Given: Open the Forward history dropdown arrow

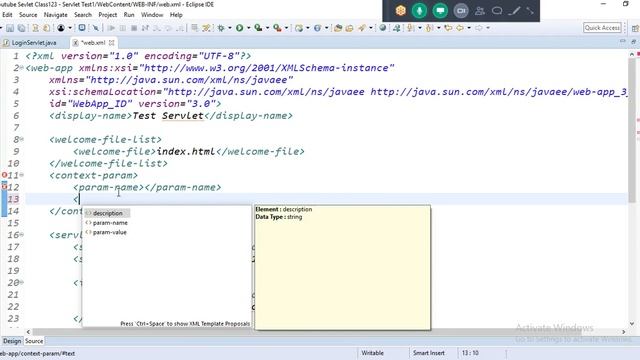Looking at the screenshot, I should point(488,28).
